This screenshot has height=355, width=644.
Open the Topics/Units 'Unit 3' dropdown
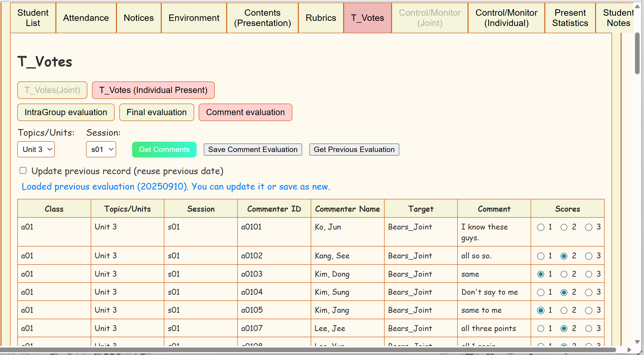coord(36,149)
